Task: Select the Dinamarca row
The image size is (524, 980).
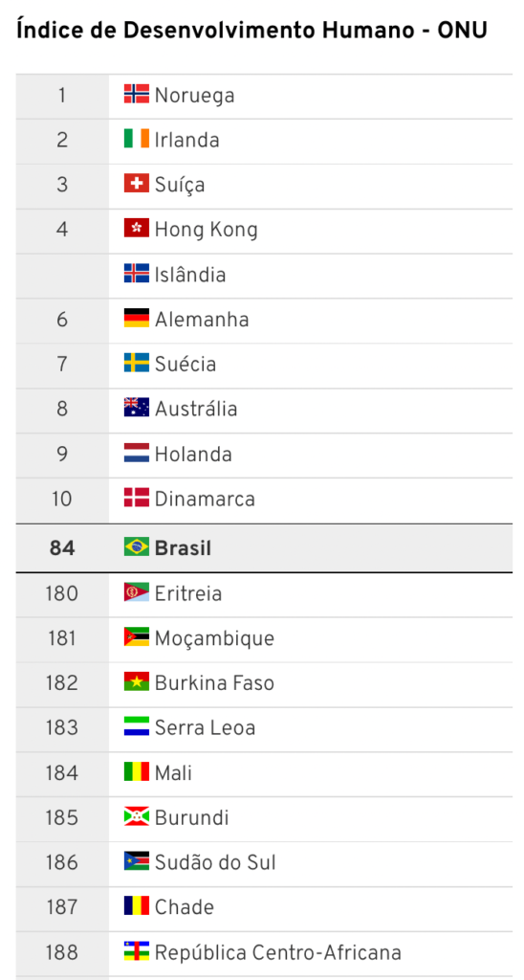Action: pos(264,500)
